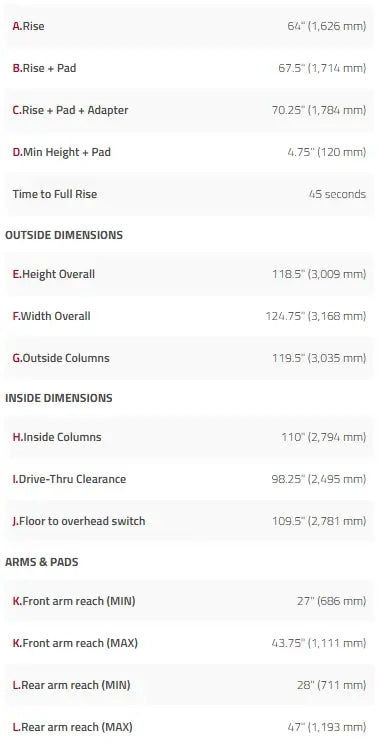This screenshot has height=746, width=383.
Task: Click the INSIDE DIMENSIONS heading
Action: coord(59,398)
